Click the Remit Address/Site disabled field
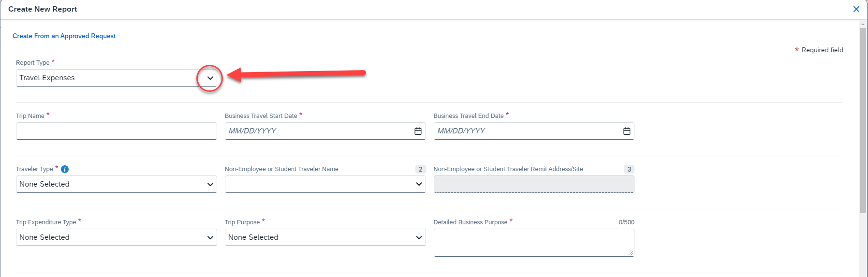Image resolution: width=868 pixels, height=277 pixels. pyautogui.click(x=533, y=184)
